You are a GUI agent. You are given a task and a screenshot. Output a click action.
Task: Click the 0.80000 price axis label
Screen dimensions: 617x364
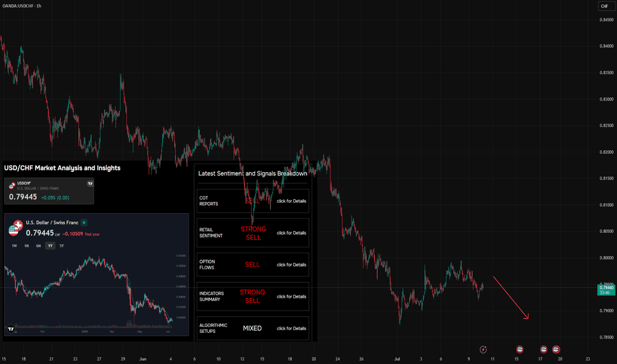(x=606, y=257)
